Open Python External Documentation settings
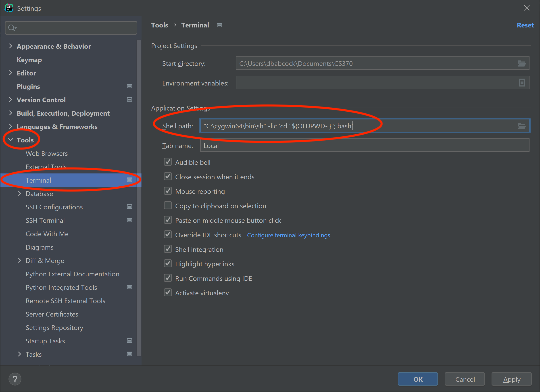Viewport: 540px width, 392px height. point(72,274)
